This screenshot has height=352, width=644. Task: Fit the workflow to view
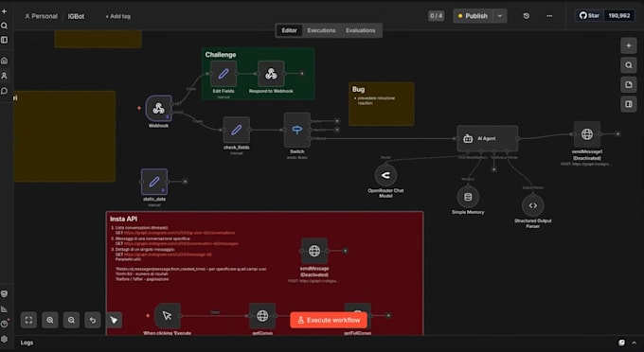click(28, 320)
